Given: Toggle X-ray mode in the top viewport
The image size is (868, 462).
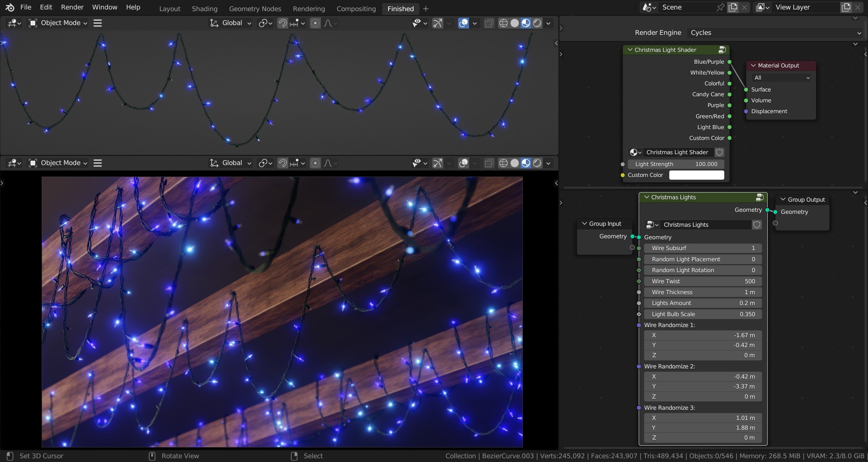Looking at the screenshot, I should pyautogui.click(x=489, y=23).
